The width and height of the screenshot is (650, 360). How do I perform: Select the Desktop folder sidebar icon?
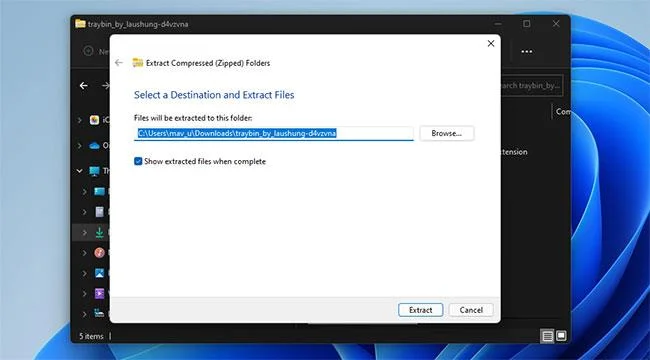coord(99,191)
